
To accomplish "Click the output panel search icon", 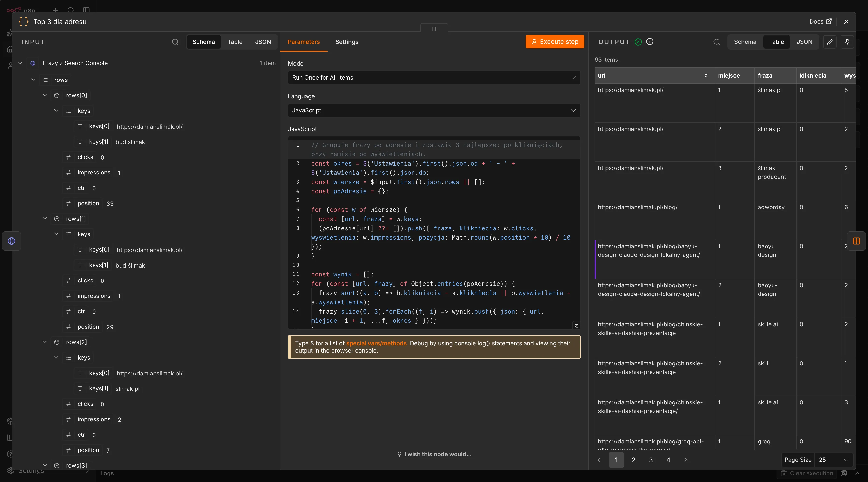I will tap(717, 42).
